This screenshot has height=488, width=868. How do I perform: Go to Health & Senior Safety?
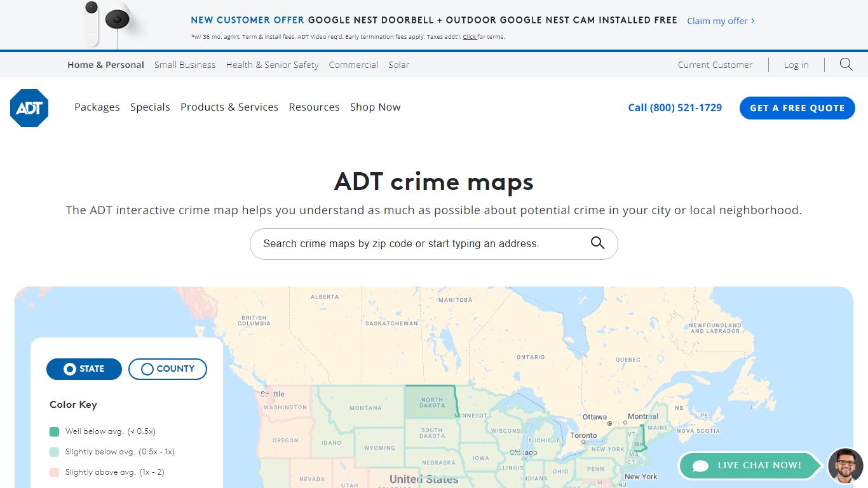[x=272, y=65]
